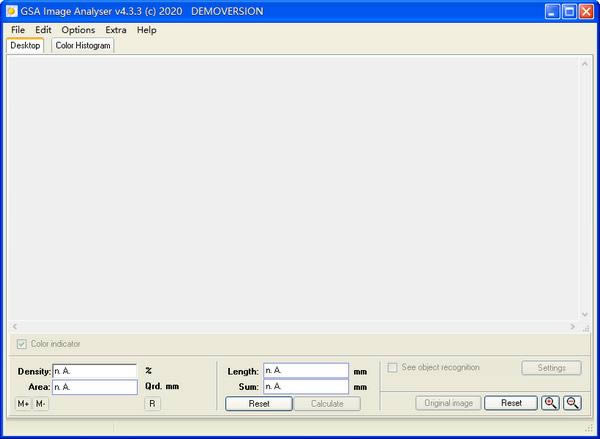The height and width of the screenshot is (439, 600).
Task: Click the vertical scrollbar up arrow
Action: pos(585,64)
